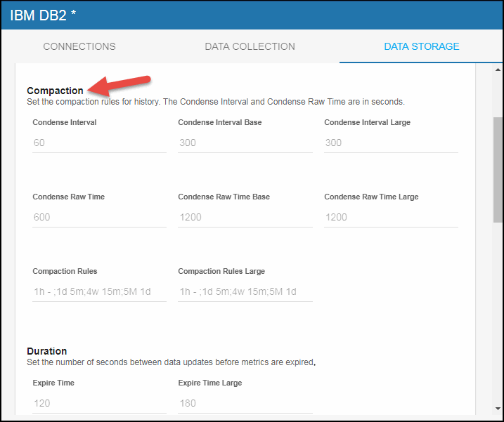Click the Compaction Rules text field
The image size is (504, 422).
99,291
